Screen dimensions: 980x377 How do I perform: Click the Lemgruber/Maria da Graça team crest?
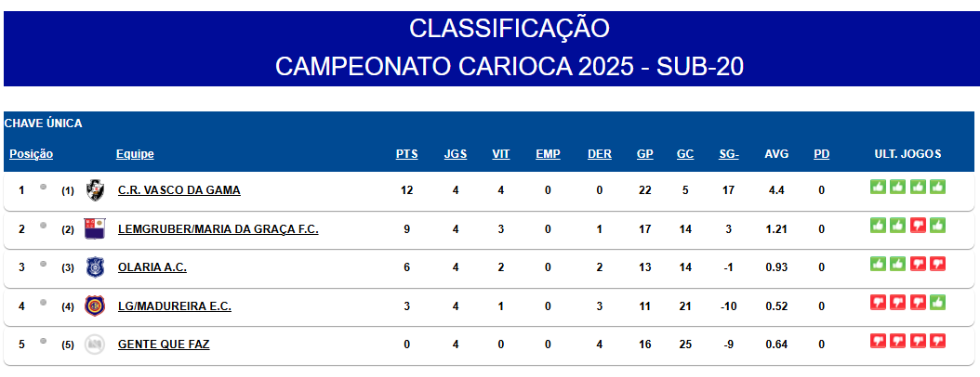(x=95, y=229)
